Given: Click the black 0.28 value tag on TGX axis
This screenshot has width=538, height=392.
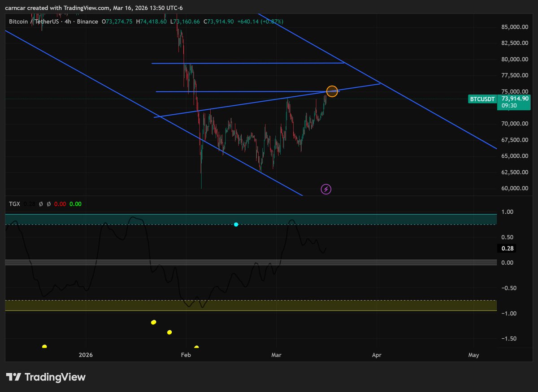Looking at the screenshot, I should pos(507,248).
